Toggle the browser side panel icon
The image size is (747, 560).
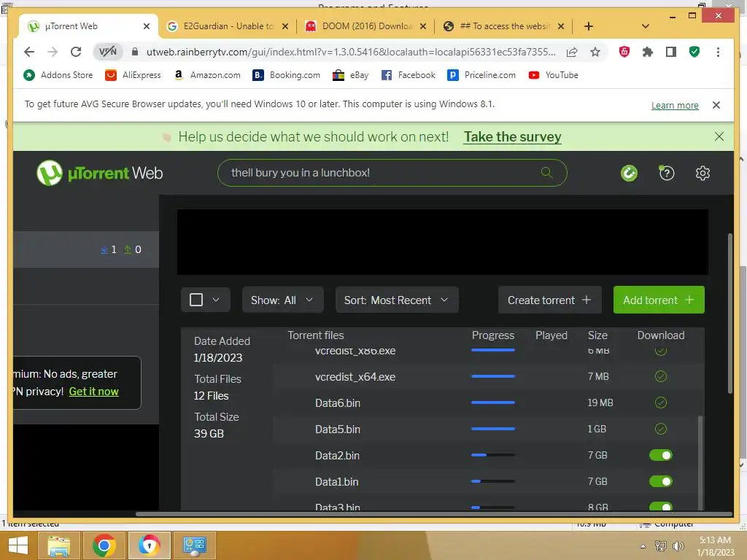tap(671, 52)
